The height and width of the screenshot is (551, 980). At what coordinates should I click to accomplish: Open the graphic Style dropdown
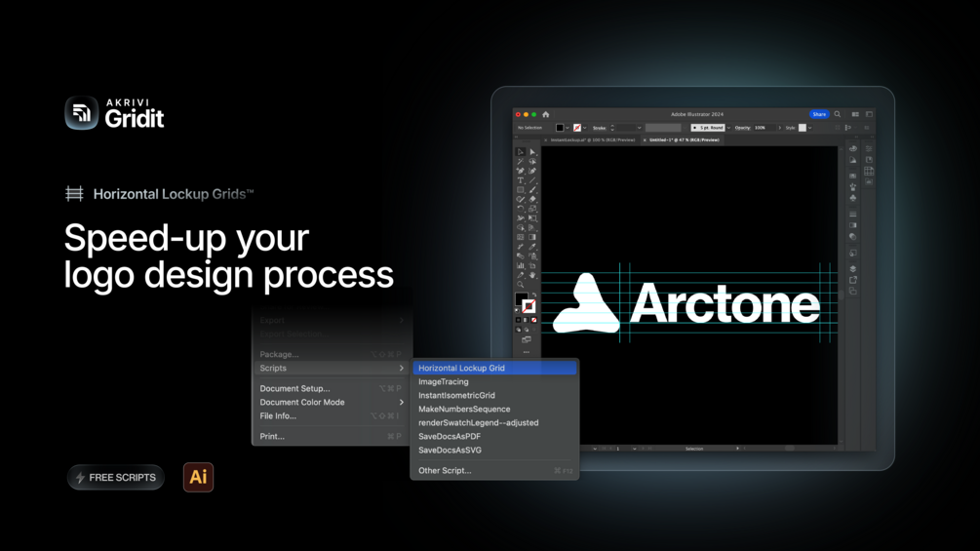(x=810, y=128)
